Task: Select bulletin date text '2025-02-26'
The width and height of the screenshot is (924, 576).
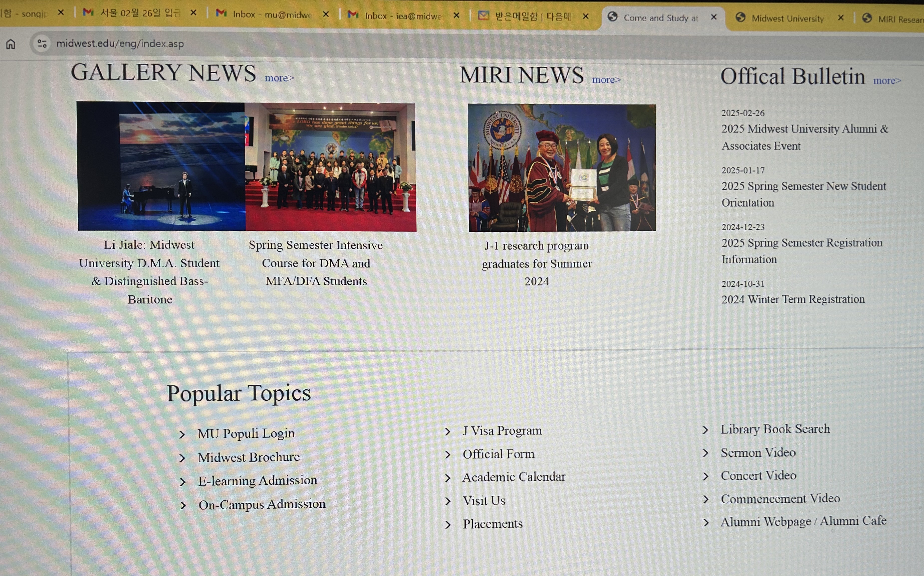Action: coord(743,113)
